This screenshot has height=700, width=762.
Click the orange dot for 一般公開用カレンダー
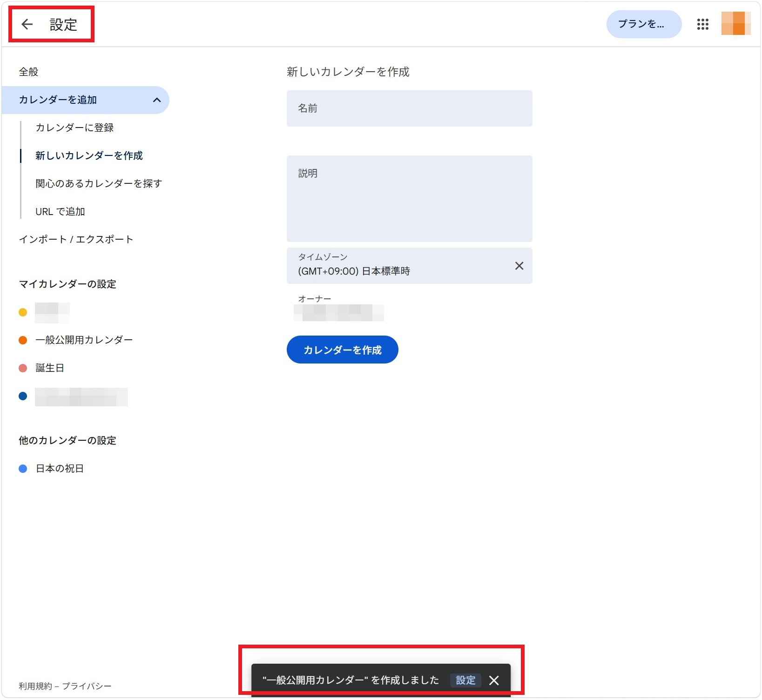coord(23,340)
